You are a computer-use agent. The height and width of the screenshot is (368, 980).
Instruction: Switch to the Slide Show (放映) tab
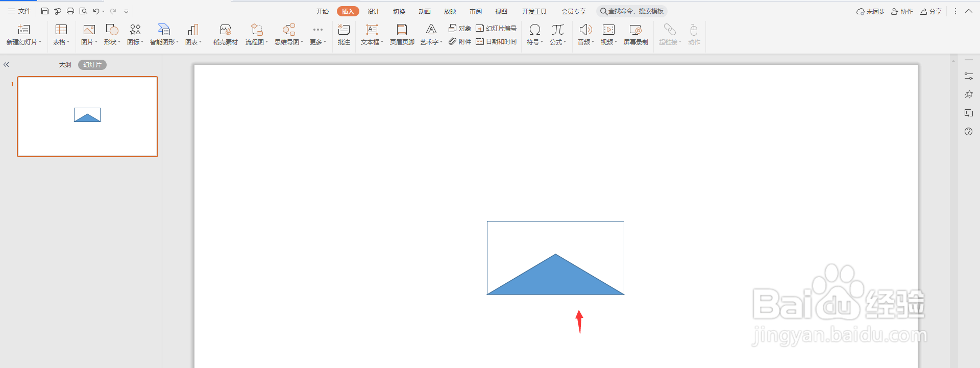[450, 11]
